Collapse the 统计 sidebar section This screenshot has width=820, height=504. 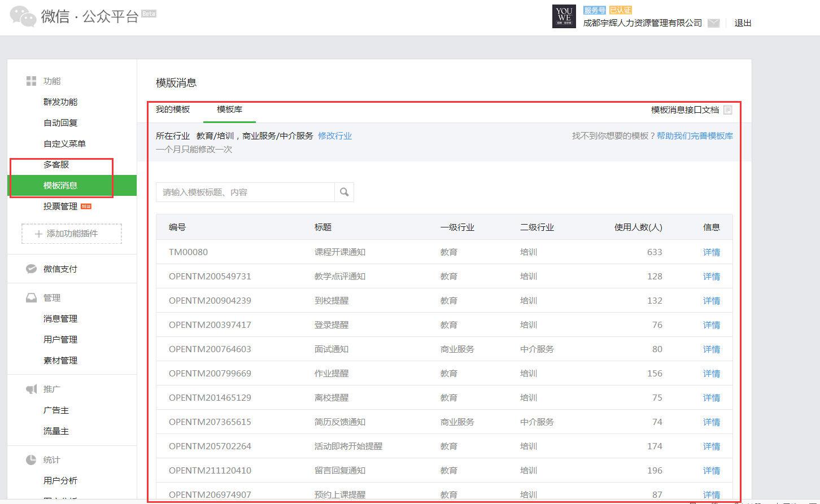tap(51, 459)
